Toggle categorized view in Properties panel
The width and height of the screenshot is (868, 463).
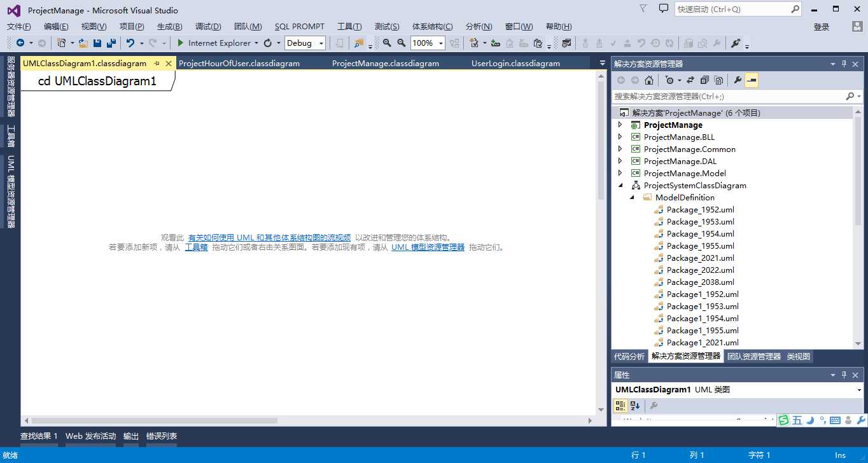tap(620, 406)
